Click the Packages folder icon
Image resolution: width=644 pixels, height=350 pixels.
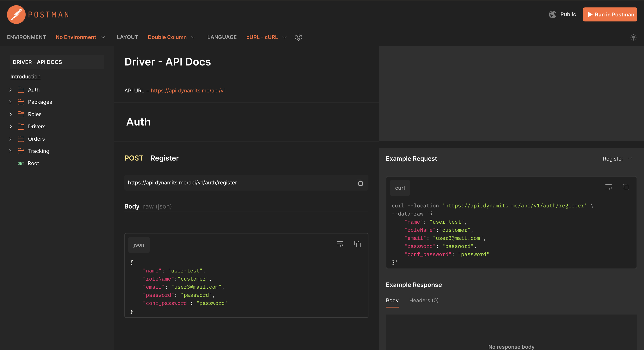click(x=21, y=102)
